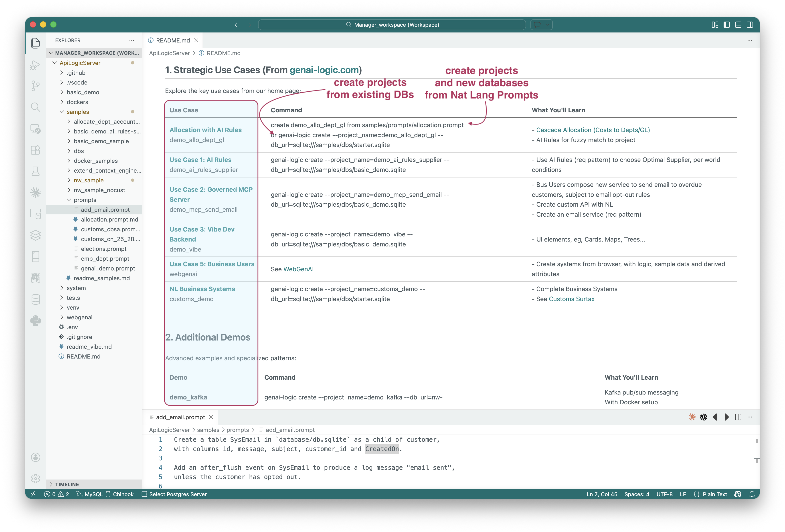Viewport: 785px width, 532px height.
Task: Toggle the primary side bar layout button
Action: (x=726, y=25)
